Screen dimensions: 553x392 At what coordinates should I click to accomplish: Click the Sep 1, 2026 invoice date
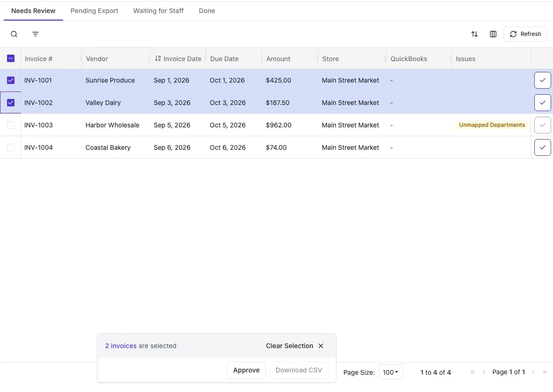pyautogui.click(x=171, y=80)
